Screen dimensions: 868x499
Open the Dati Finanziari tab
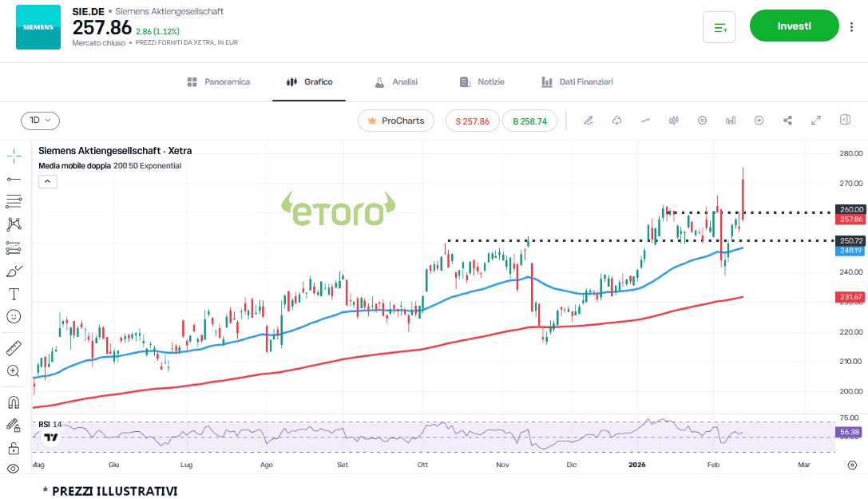[x=577, y=81]
